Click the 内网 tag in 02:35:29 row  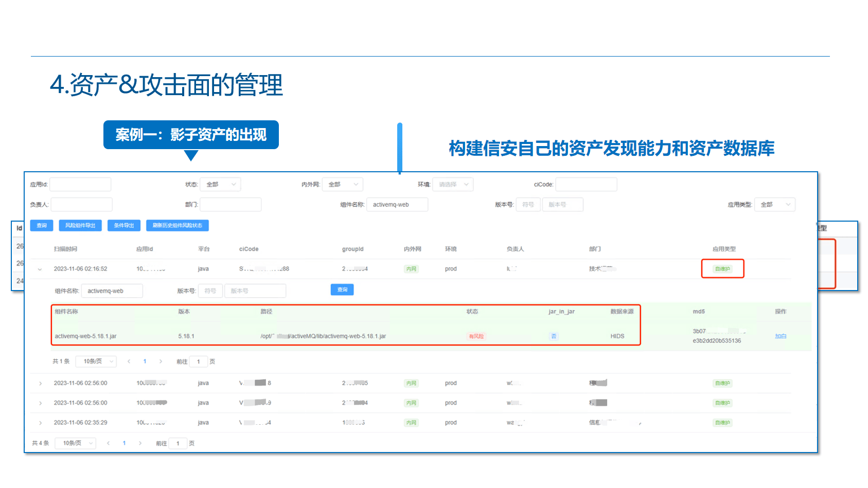coord(411,423)
